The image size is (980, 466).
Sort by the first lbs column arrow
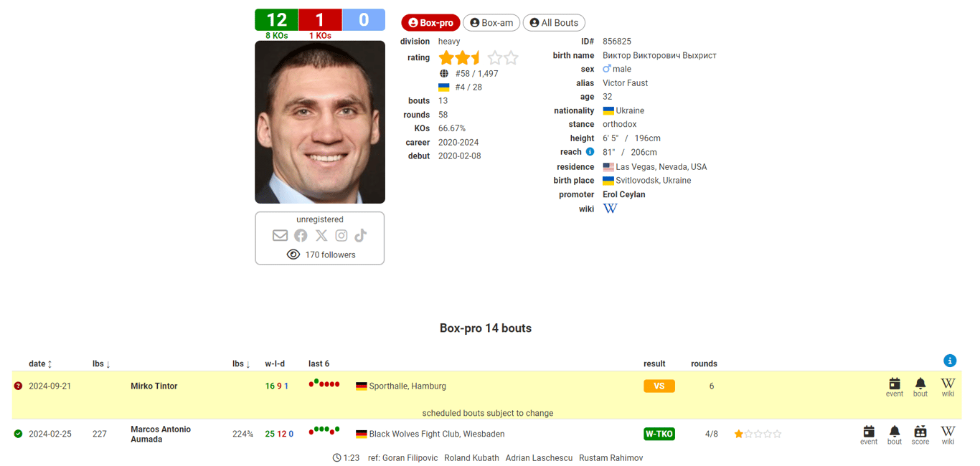pyautogui.click(x=108, y=364)
